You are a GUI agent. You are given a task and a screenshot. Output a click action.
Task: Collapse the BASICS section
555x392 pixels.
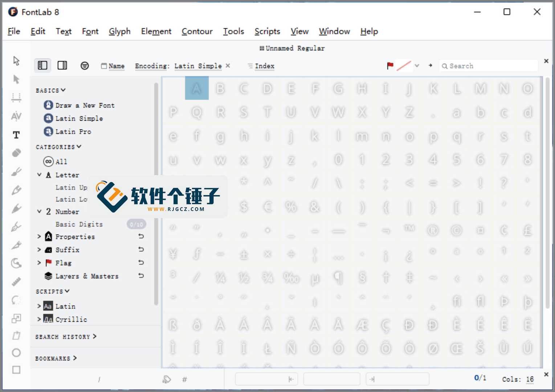50,90
